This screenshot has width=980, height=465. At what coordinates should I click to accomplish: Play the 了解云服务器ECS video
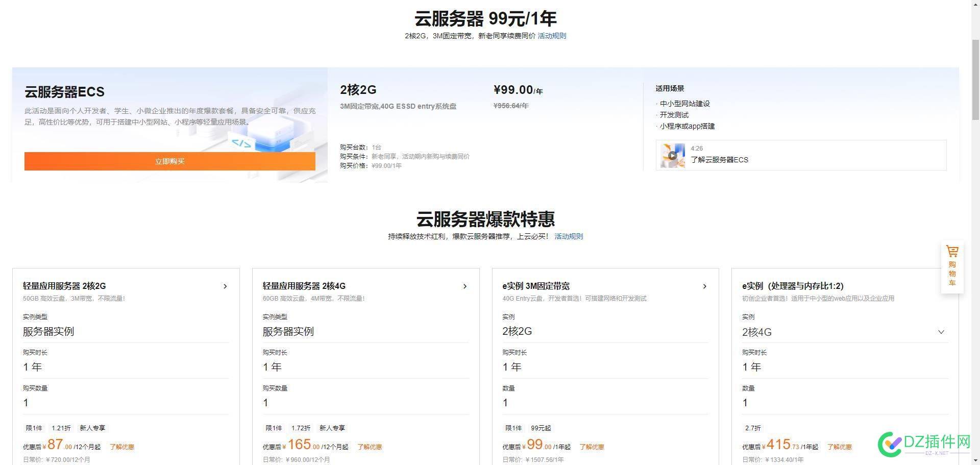coord(673,155)
